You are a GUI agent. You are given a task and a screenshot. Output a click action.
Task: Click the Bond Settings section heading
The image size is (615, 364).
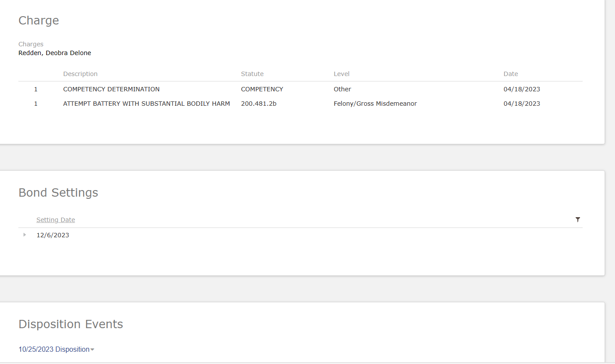click(x=58, y=193)
